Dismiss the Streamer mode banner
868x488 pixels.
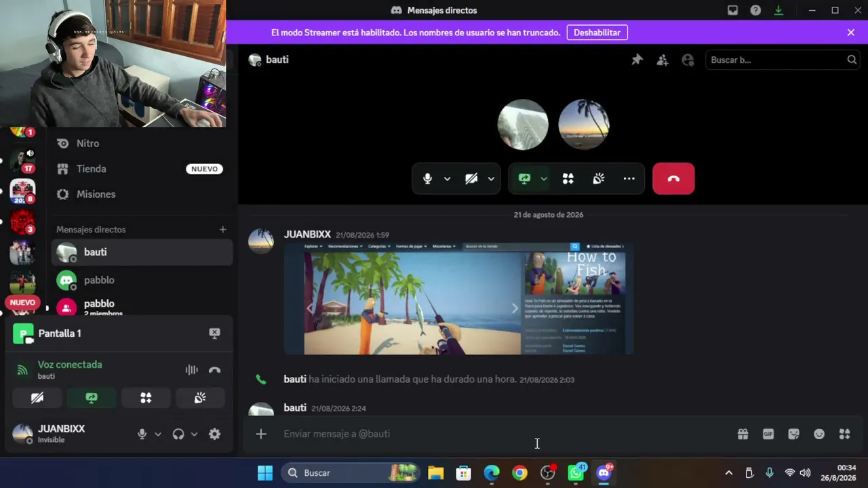(851, 33)
